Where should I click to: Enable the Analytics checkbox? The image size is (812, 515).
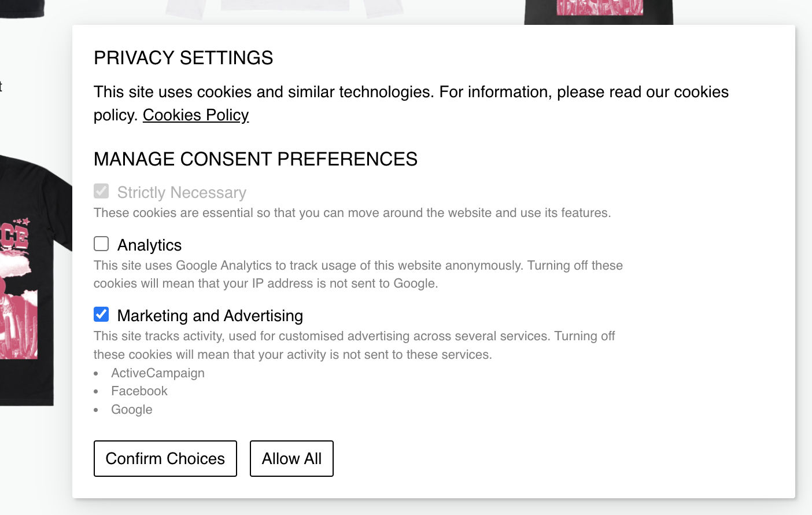101,244
